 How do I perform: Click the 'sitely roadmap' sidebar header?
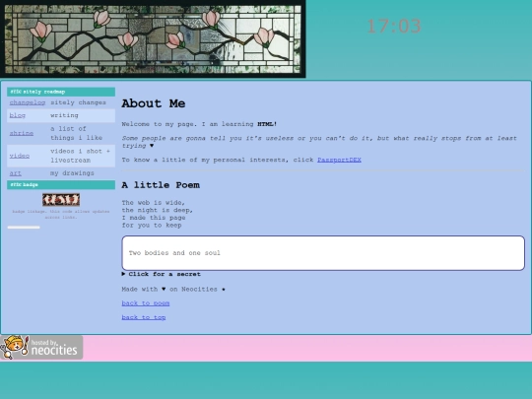61,92
